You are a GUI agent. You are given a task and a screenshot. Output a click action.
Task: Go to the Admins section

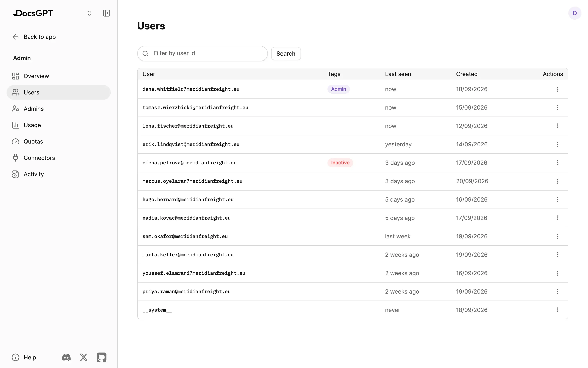pyautogui.click(x=59, y=109)
